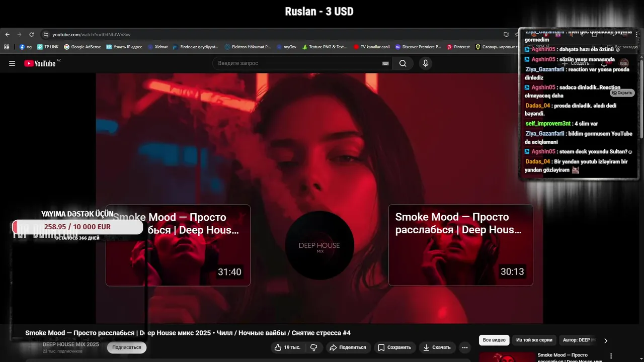Select the Автор: DEEP chip

[579, 340]
